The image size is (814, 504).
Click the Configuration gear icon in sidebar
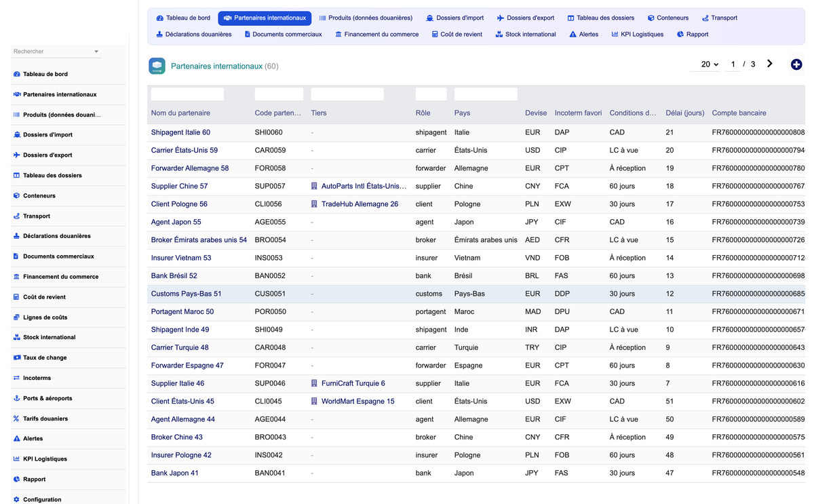(x=17, y=499)
